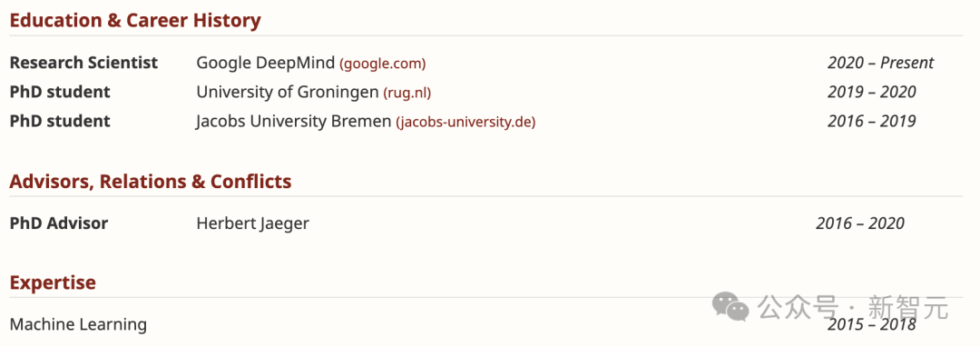Click the 2019 – 2020 date range
980x347 pixels.
coord(872,92)
